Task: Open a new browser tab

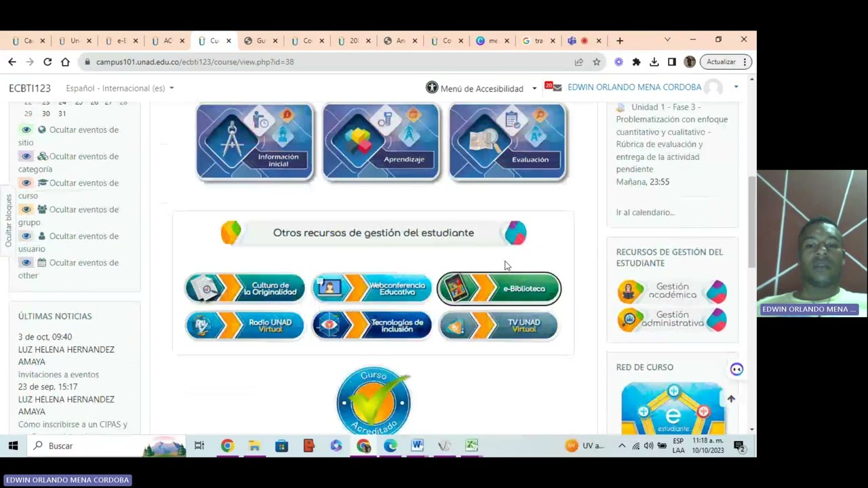Action: point(620,41)
